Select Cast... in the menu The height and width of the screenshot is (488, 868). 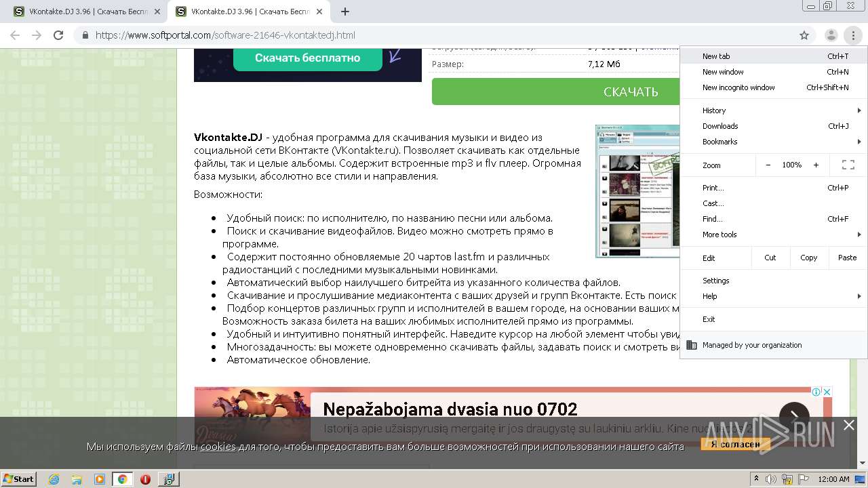pos(773,203)
